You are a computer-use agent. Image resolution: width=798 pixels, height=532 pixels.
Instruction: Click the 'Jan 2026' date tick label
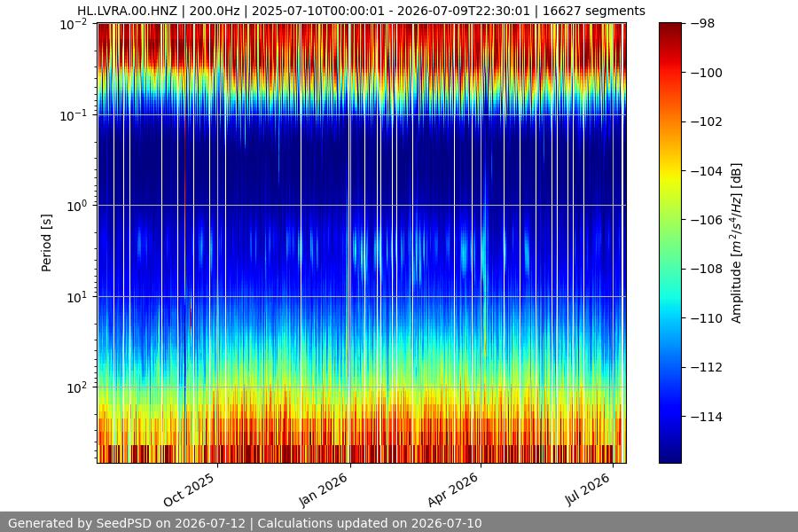point(323,489)
